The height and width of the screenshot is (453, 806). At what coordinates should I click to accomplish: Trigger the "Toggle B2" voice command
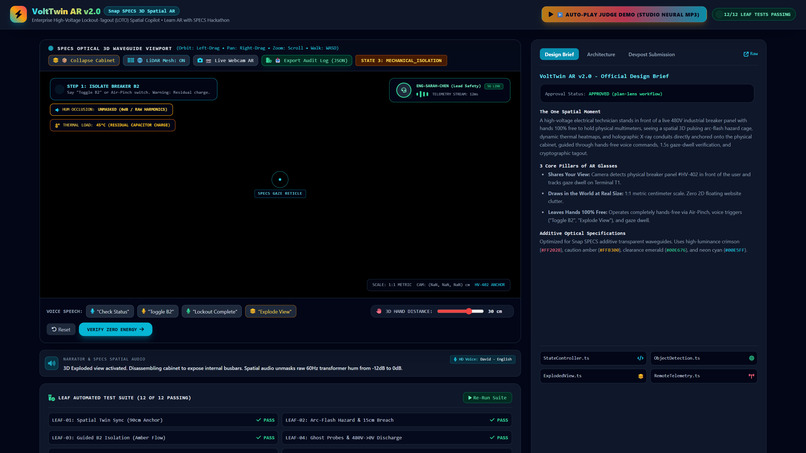158,312
